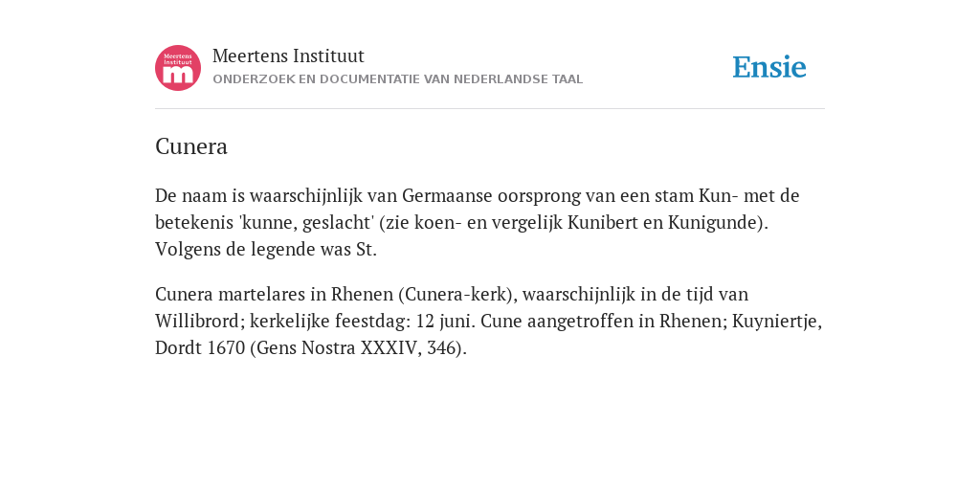Click the word 'Germaanse' in the first paragraph

(x=447, y=195)
